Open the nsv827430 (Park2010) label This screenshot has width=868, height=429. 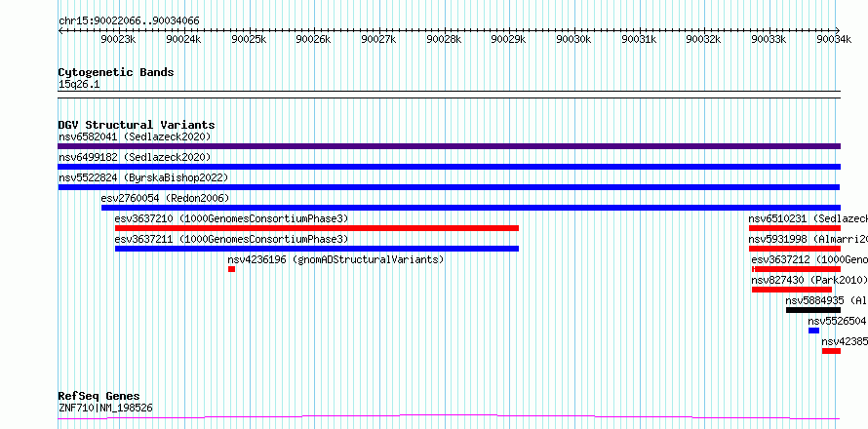point(809,280)
